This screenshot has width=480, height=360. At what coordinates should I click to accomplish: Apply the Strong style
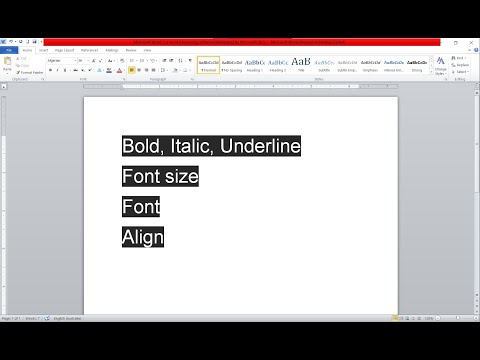pyautogui.click(x=417, y=65)
